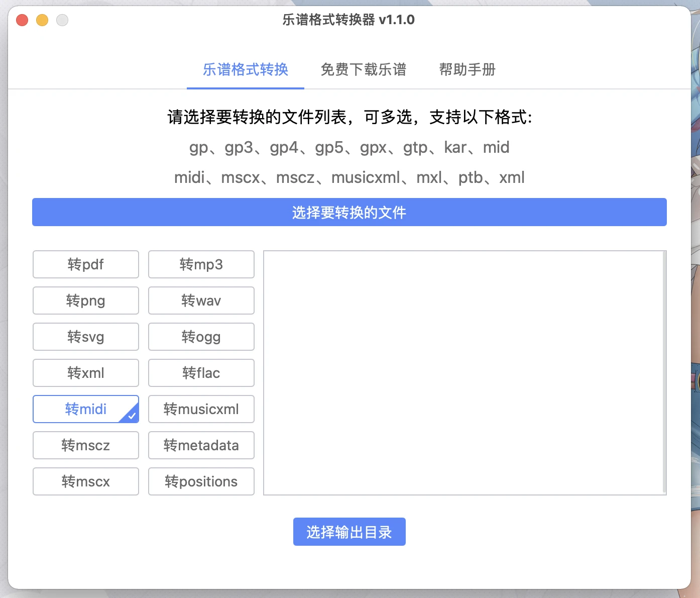The image size is (700, 598).
Task: Open the 帮助手册 tab
Action: (x=467, y=69)
